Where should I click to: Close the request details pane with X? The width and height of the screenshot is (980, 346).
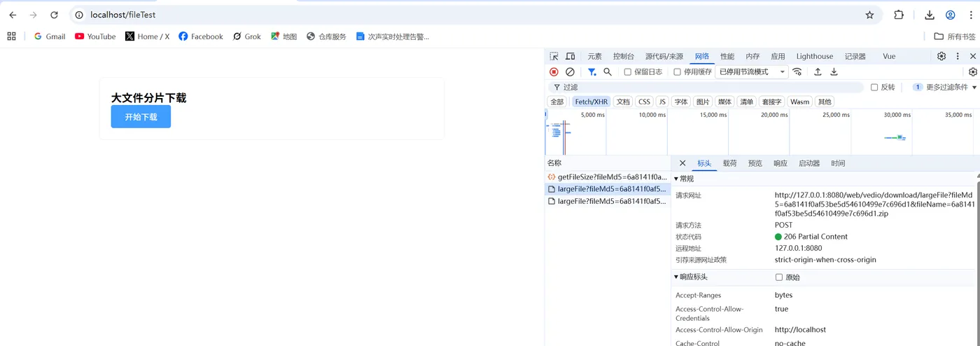tap(682, 163)
